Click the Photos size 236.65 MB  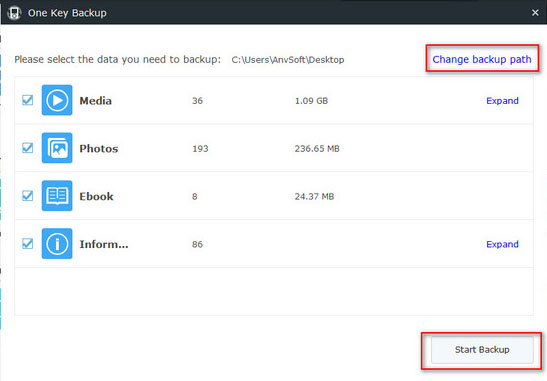(x=317, y=149)
